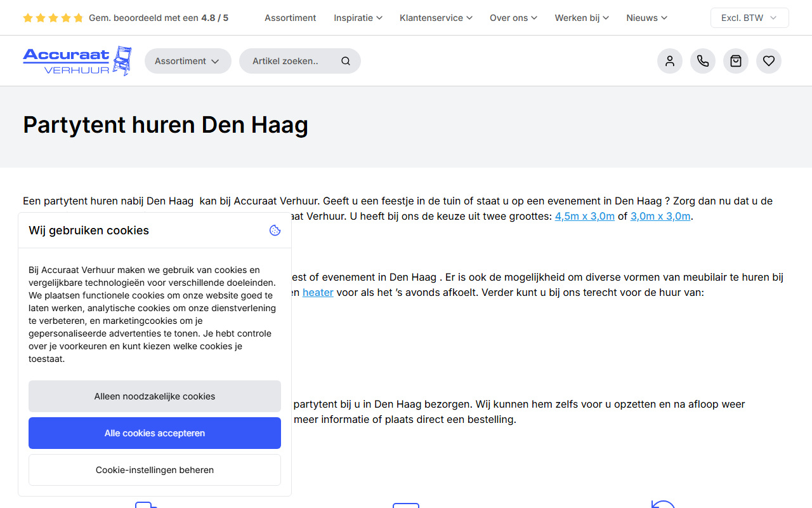Image resolution: width=812 pixels, height=508 pixels.
Task: Expand the Klantenservice menu
Action: pyautogui.click(x=436, y=18)
